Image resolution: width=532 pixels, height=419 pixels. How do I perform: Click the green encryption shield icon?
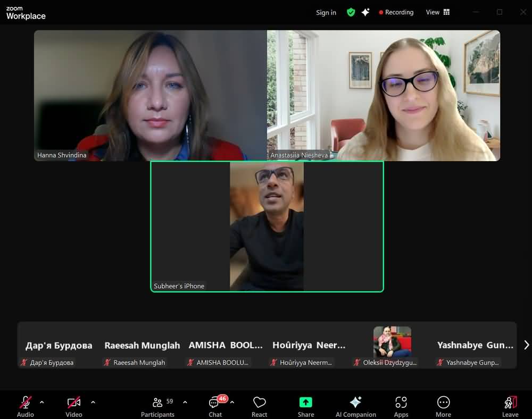[351, 12]
